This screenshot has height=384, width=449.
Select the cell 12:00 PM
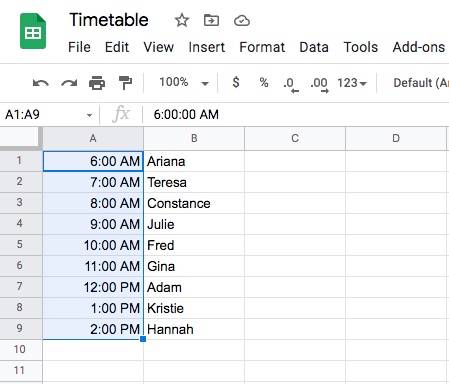click(x=93, y=287)
